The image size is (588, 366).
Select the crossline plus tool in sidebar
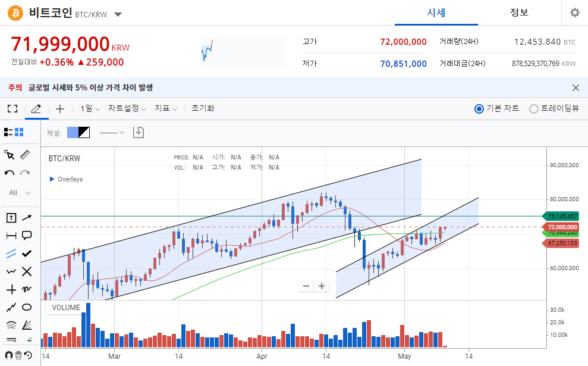tap(11, 289)
